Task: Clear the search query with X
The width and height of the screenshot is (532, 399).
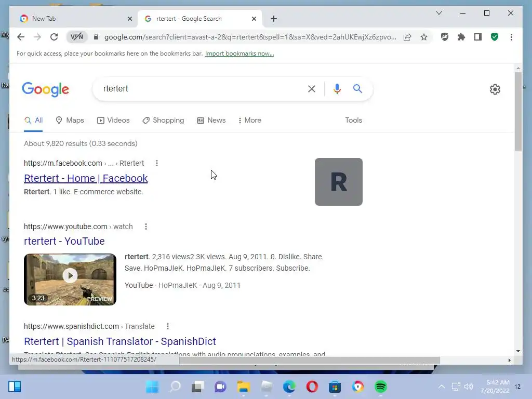Action: [312, 89]
